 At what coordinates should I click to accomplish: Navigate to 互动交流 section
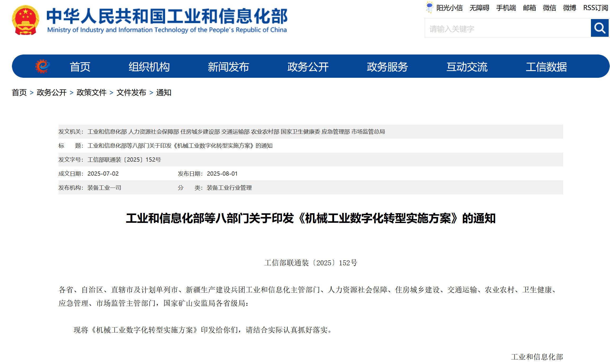(x=467, y=67)
